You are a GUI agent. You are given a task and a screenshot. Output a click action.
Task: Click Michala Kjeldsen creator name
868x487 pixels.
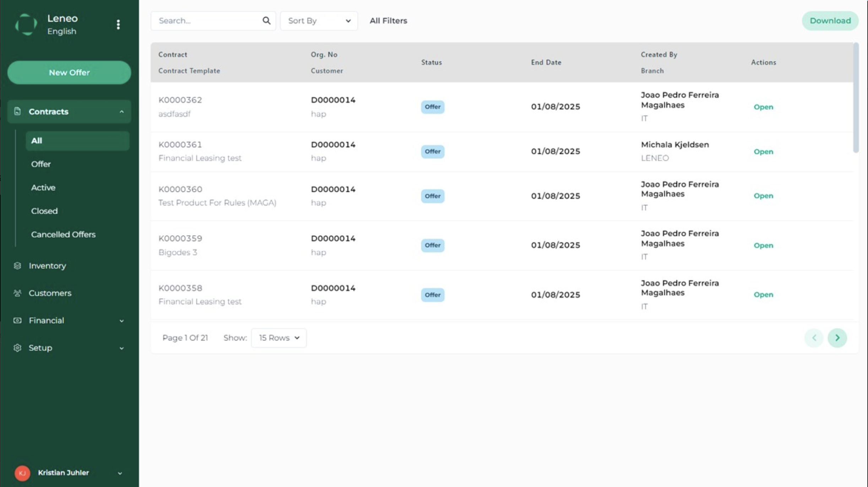[x=675, y=145]
